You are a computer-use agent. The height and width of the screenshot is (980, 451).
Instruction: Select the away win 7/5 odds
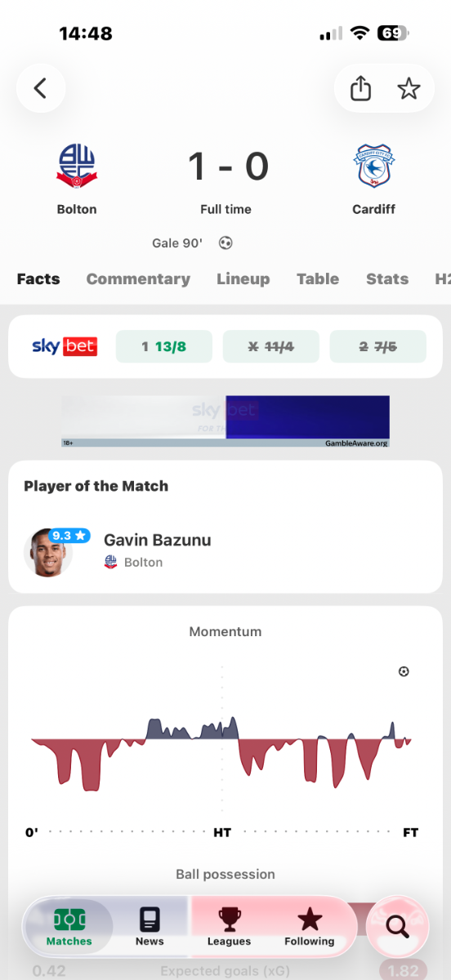(378, 346)
